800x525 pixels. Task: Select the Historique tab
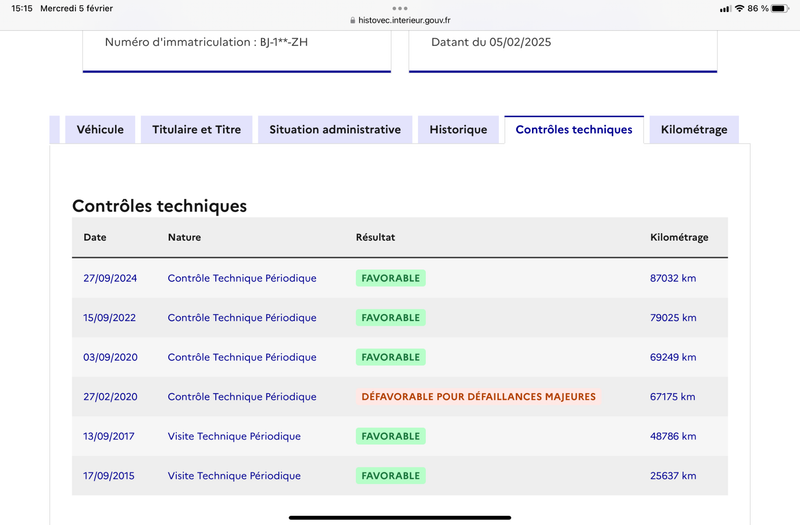pyautogui.click(x=458, y=130)
